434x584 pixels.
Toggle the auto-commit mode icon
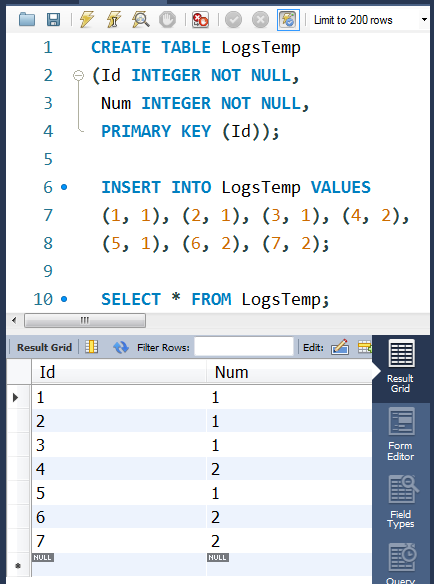point(288,20)
